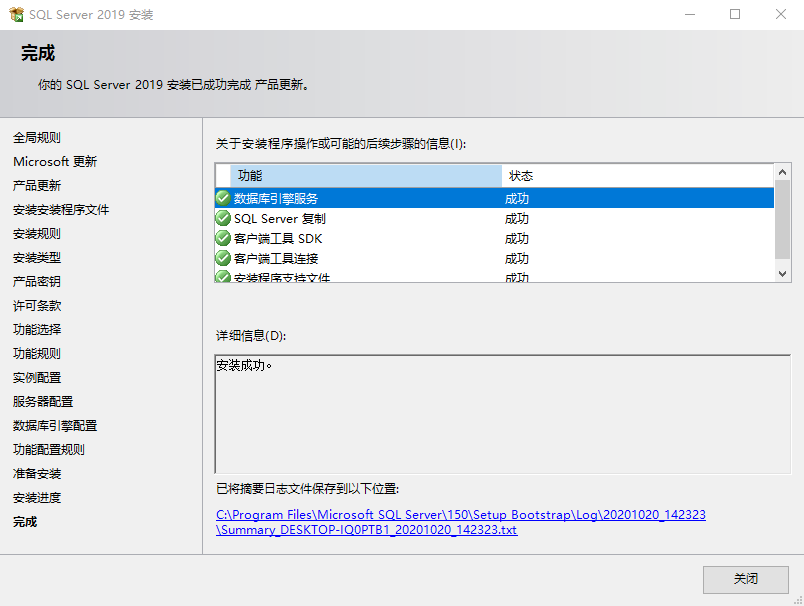Screen dimensions: 804x606
Task: Click the 安装安装程序文件 step
Action: tap(61, 210)
